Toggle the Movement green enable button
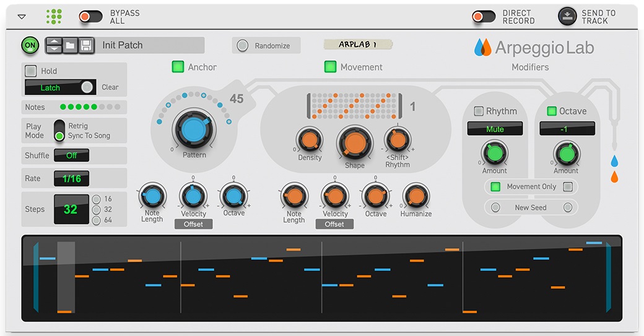This screenshot has height=336, width=644. coord(330,67)
